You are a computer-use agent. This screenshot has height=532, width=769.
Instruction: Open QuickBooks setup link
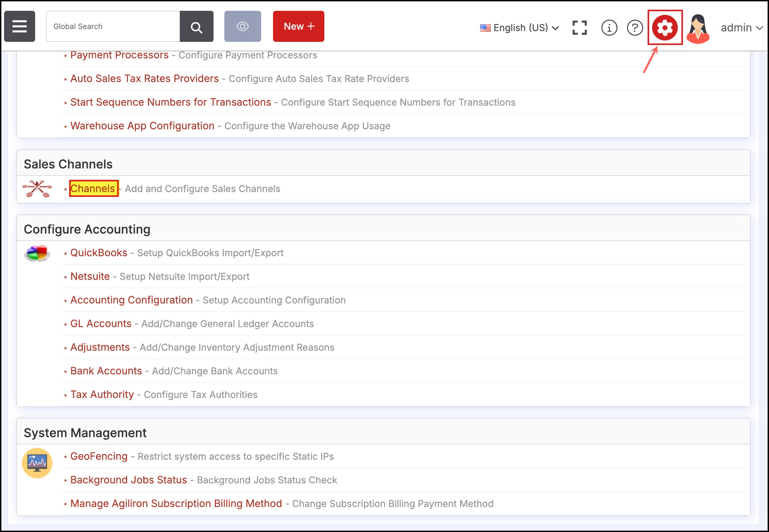coord(99,252)
